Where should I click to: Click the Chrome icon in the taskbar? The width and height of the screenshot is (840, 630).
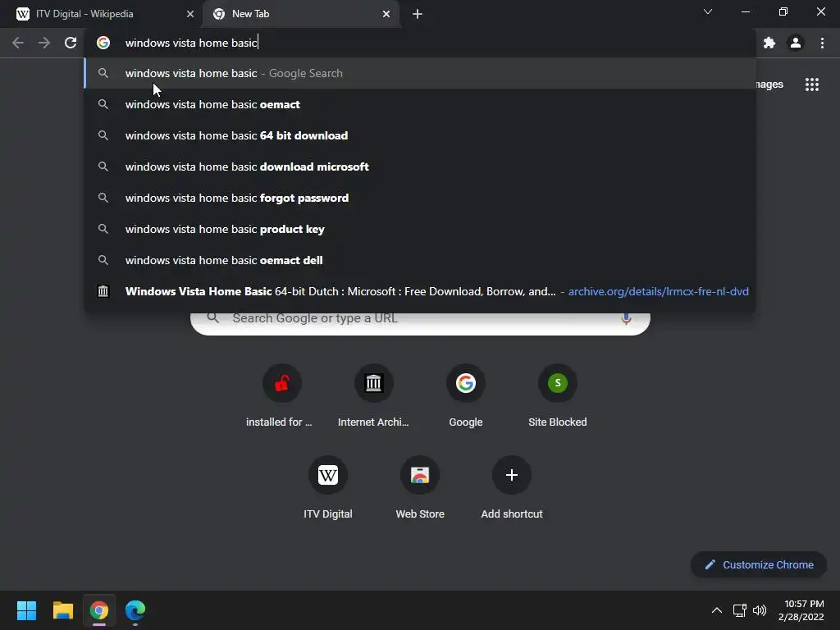[x=99, y=610]
